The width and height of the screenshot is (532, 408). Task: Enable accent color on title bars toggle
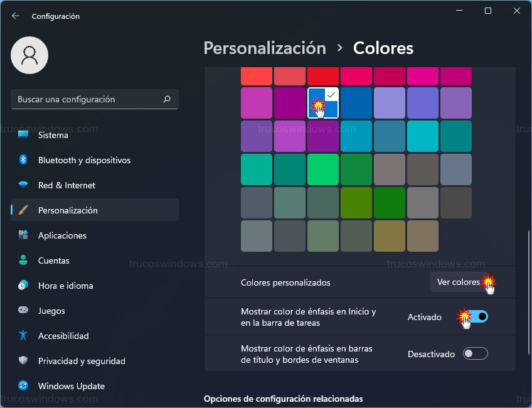click(x=475, y=354)
